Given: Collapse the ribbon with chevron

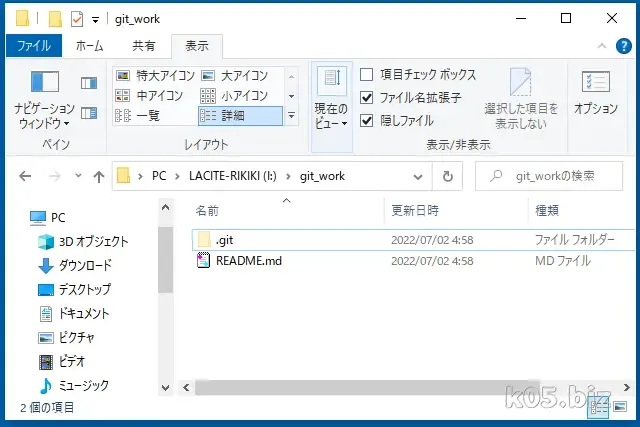Looking at the screenshot, I should click(602, 46).
